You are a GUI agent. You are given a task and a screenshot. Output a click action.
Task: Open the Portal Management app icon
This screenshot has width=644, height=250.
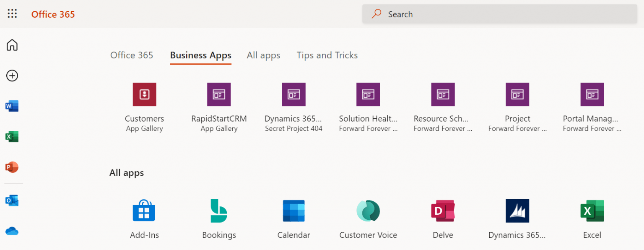592,94
